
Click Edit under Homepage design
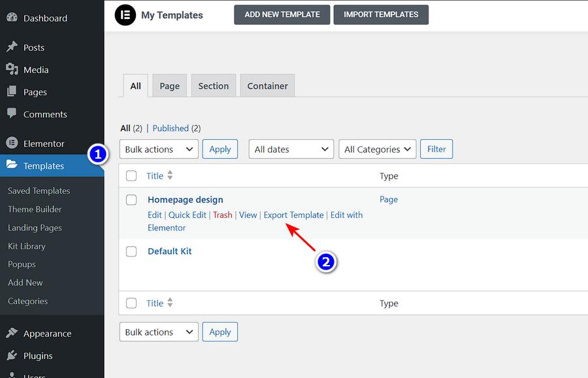[x=154, y=215]
